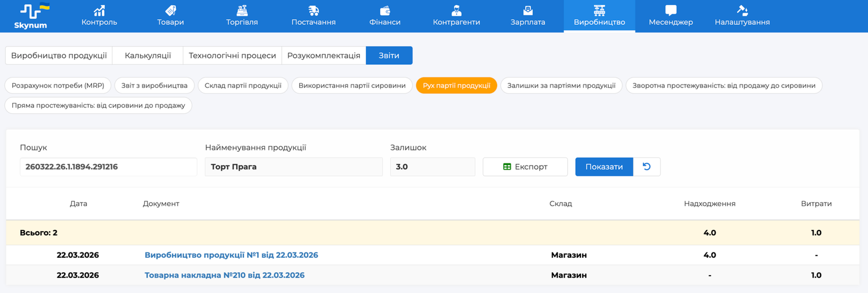This screenshot has width=868, height=293.
Task: Switch to Технологічні процеси tab
Action: [x=232, y=56]
